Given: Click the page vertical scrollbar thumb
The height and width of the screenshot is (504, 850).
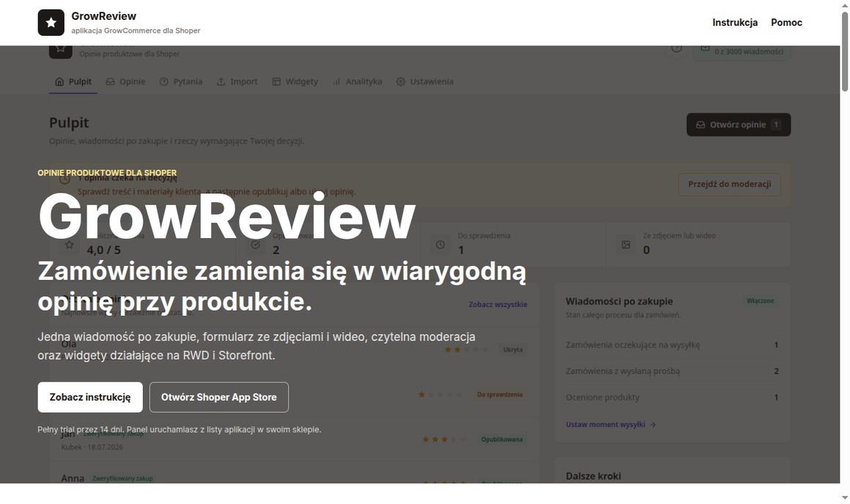Looking at the screenshot, I should [845, 51].
